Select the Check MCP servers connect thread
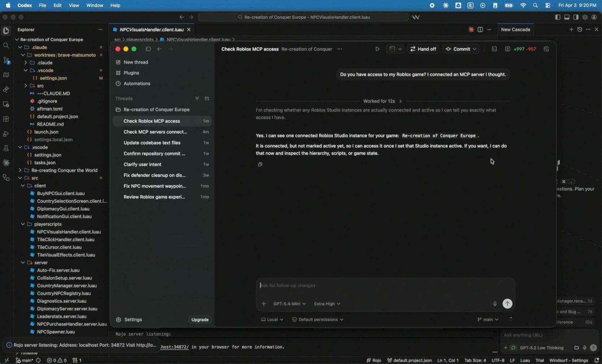The width and height of the screenshot is (602, 364). (162, 132)
